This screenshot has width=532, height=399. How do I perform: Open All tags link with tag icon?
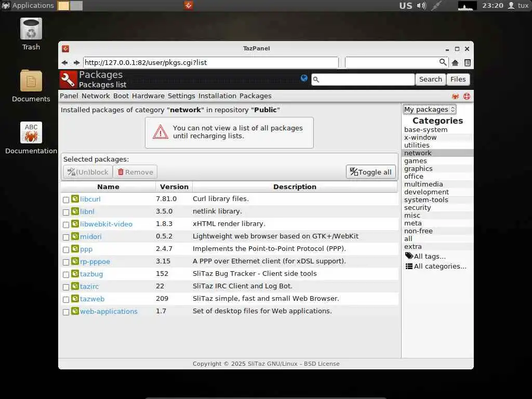pyautogui.click(x=425, y=256)
